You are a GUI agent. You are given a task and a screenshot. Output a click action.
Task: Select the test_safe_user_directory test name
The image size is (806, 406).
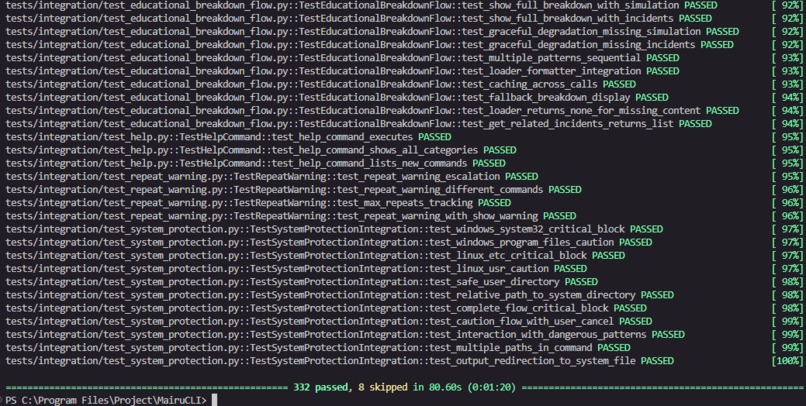[494, 282]
